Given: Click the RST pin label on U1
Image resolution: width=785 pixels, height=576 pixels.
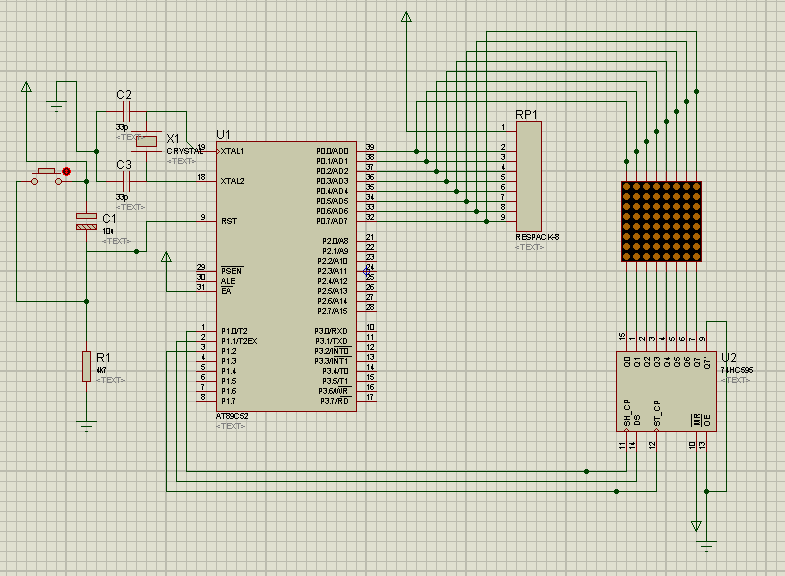Looking at the screenshot, I should click(228, 221).
